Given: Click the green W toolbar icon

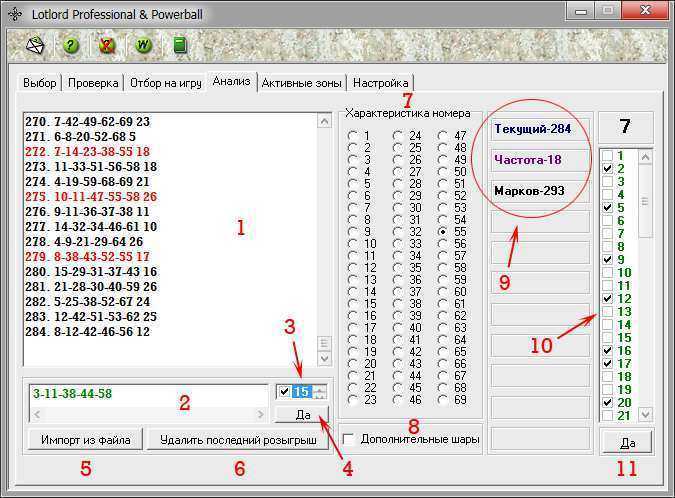Looking at the screenshot, I should pyautogui.click(x=143, y=45).
